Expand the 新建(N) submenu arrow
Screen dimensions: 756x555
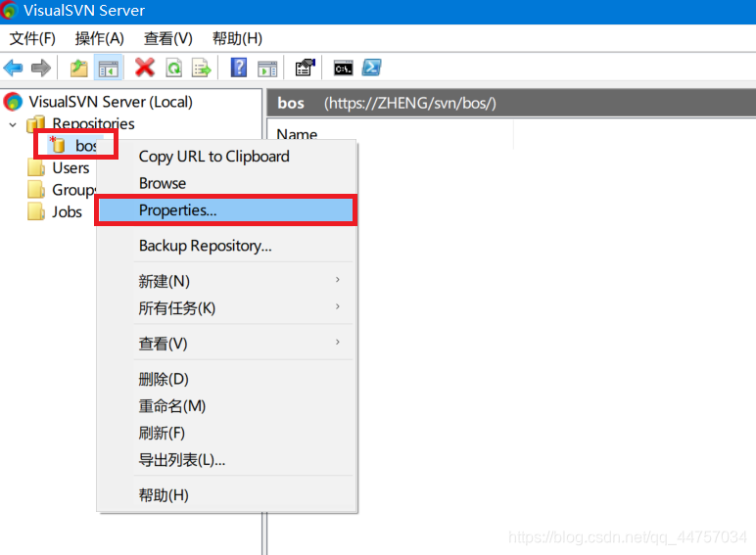(338, 279)
